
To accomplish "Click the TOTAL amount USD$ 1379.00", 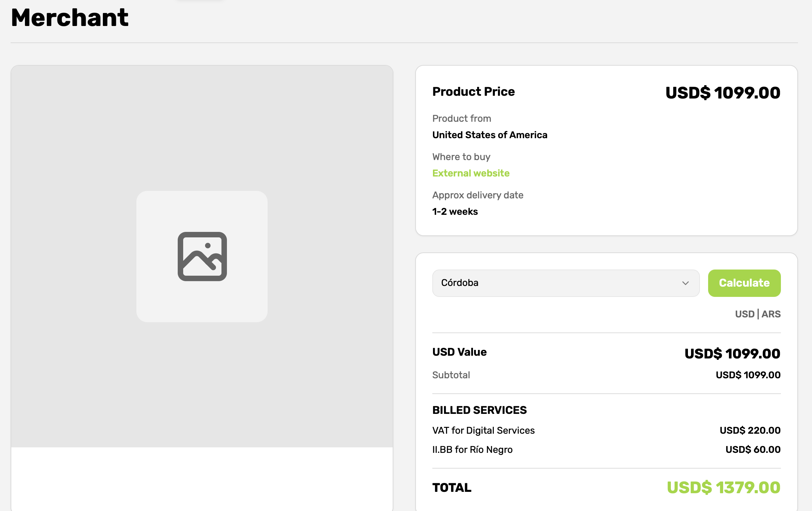I will [723, 487].
